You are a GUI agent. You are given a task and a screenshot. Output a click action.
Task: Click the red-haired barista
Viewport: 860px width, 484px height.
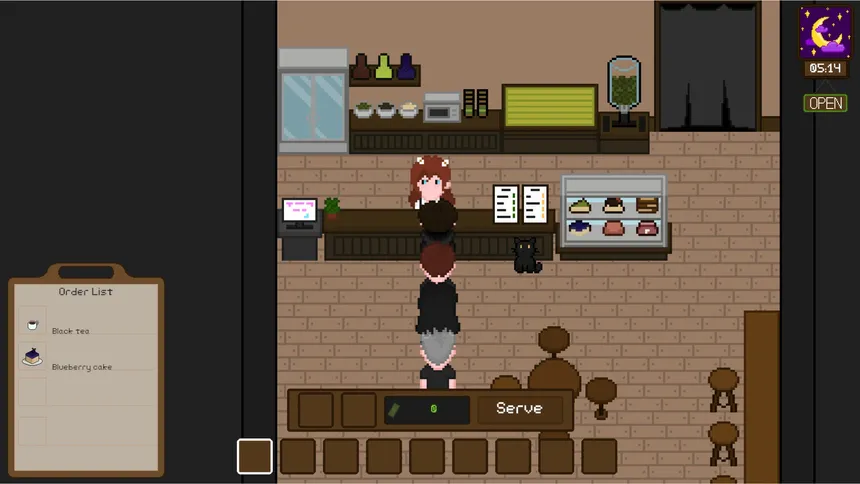click(x=431, y=182)
